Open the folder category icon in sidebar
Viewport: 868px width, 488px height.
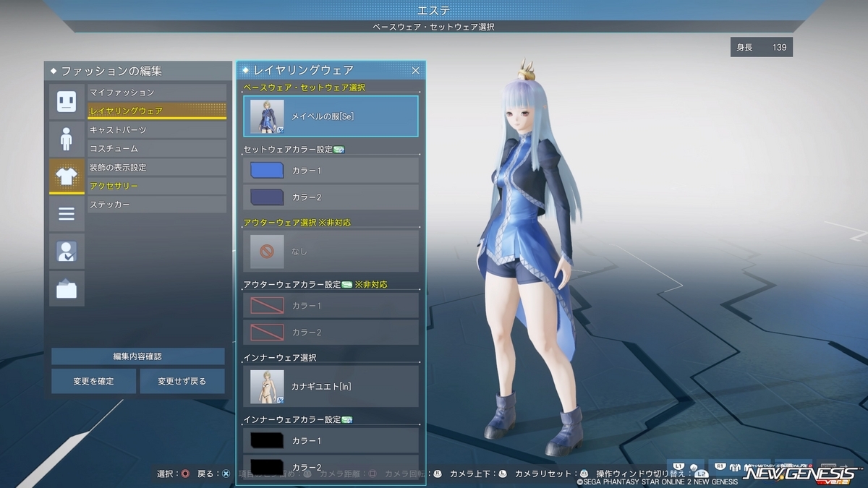point(67,289)
